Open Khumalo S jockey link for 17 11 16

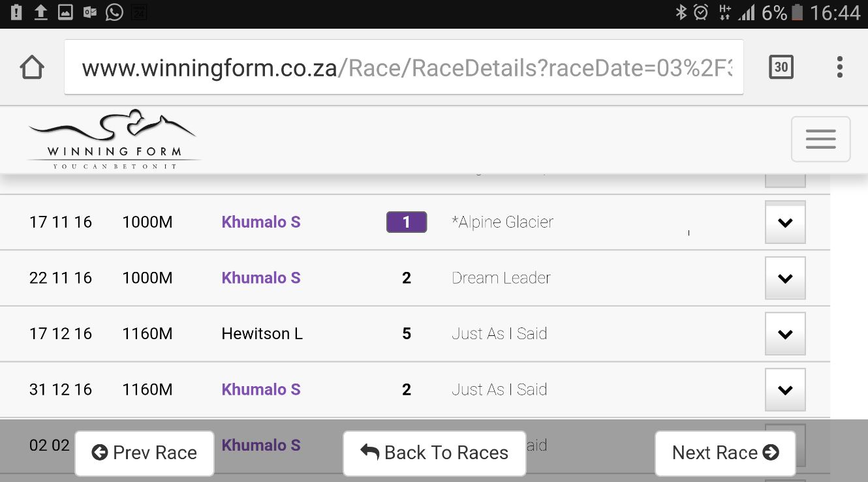point(261,222)
